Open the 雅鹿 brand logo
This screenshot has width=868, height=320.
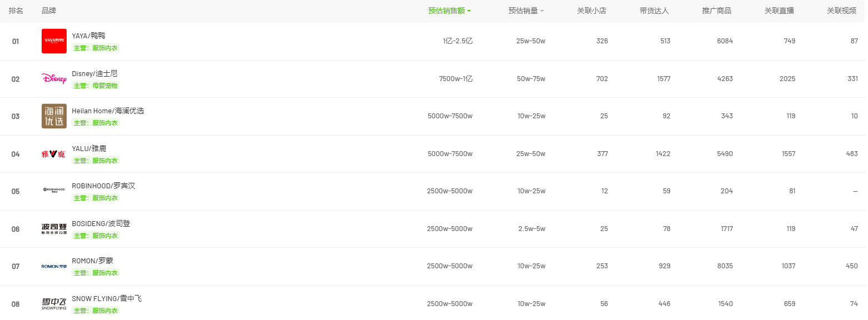click(x=54, y=154)
